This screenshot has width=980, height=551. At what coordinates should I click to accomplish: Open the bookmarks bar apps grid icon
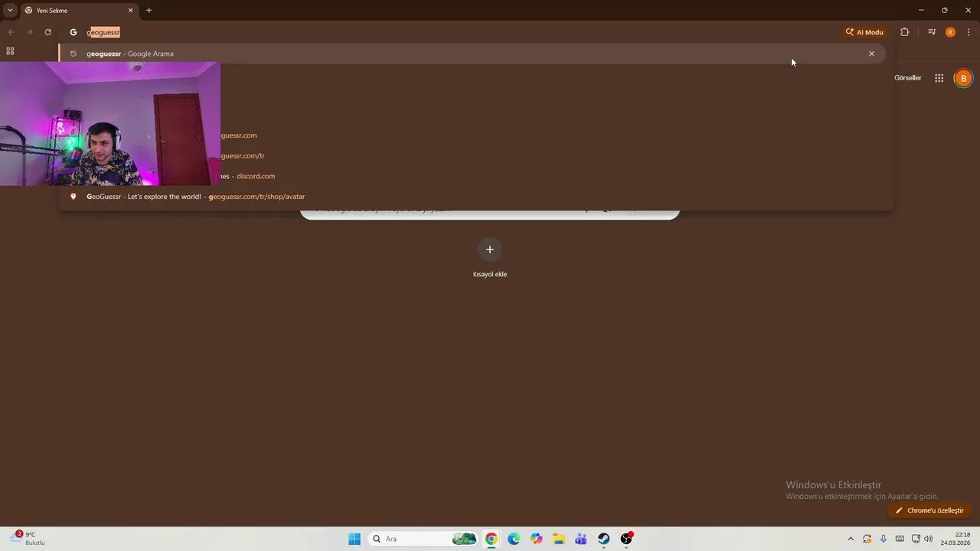point(10,51)
